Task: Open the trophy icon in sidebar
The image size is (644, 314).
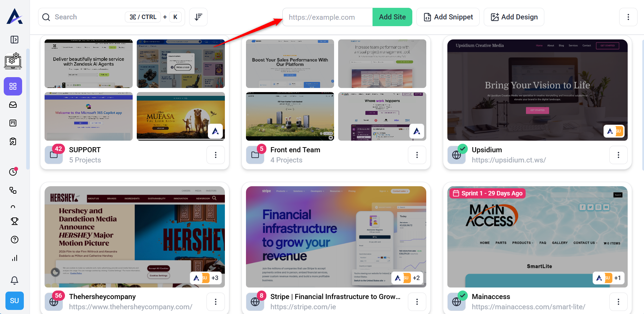Action: click(x=14, y=221)
